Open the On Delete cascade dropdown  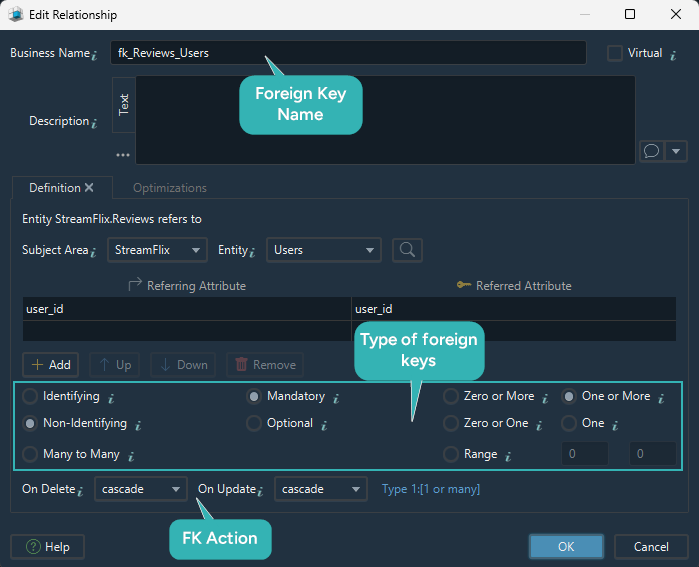coord(141,489)
